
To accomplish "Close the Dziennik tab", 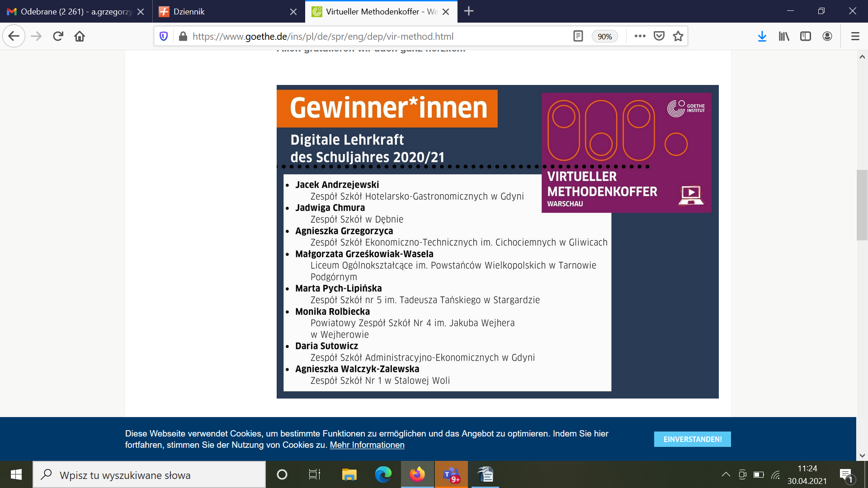I will click(x=293, y=12).
